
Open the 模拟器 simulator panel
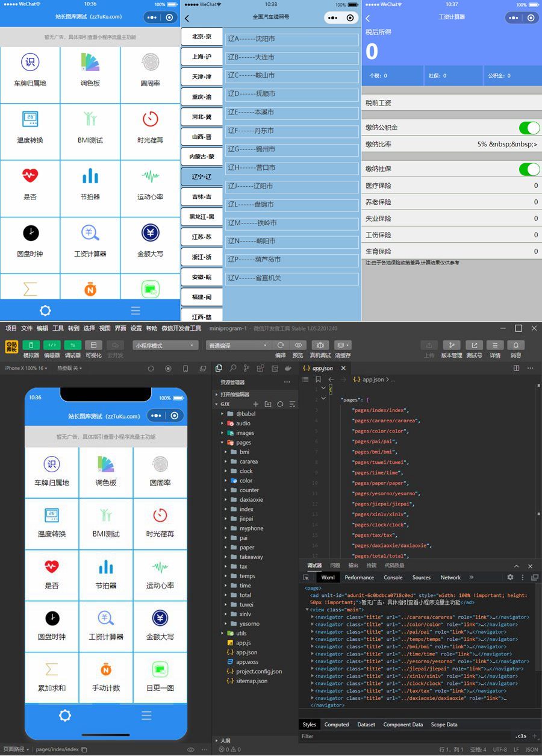point(31,345)
